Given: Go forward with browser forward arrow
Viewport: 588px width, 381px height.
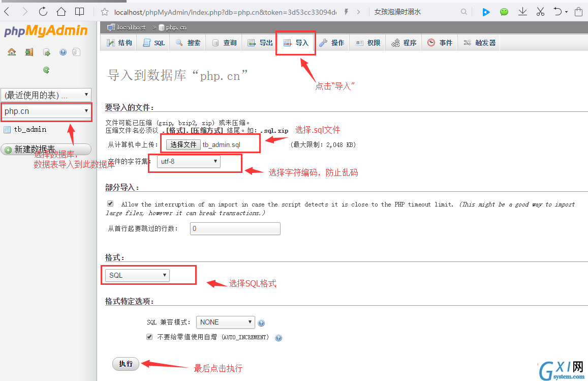Looking at the screenshot, I should (x=25, y=12).
